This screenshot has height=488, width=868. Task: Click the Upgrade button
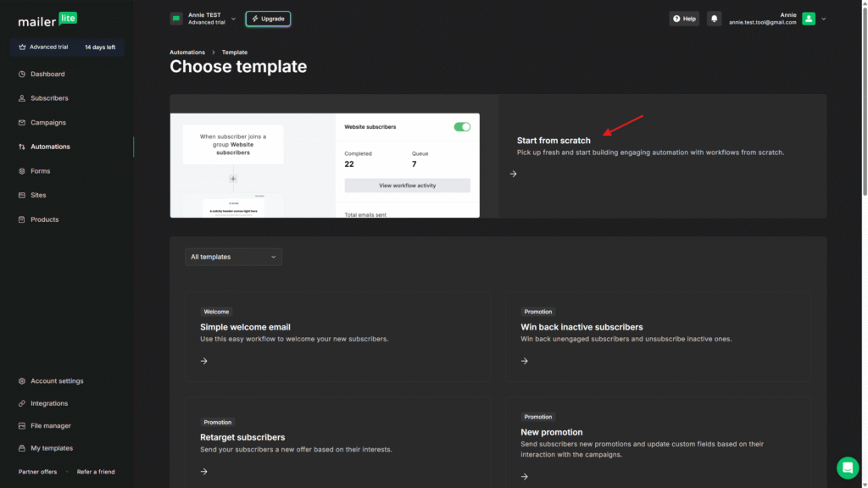268,19
